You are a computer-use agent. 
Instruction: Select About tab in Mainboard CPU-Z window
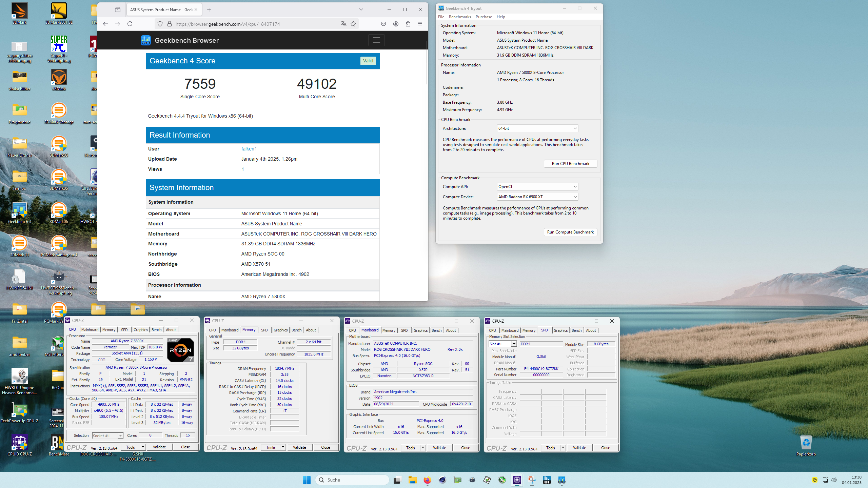[451, 330]
